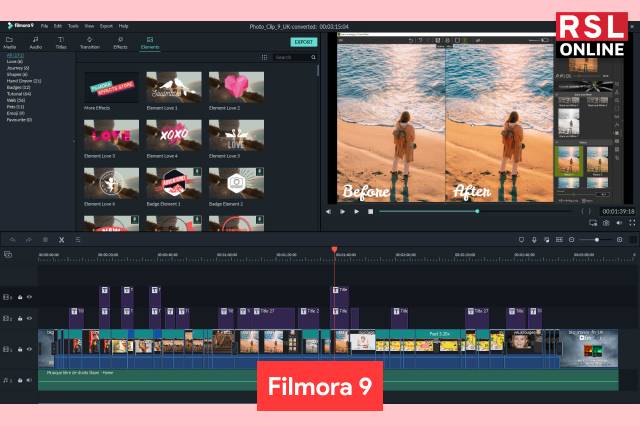Viewport: 640px width, 426px height.
Task: Open the Export menu
Action: pos(106,26)
